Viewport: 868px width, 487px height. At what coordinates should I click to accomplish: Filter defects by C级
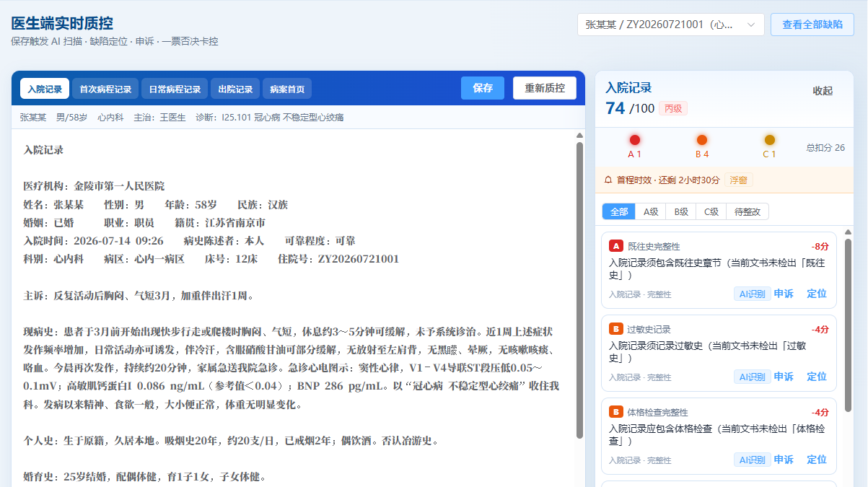711,211
